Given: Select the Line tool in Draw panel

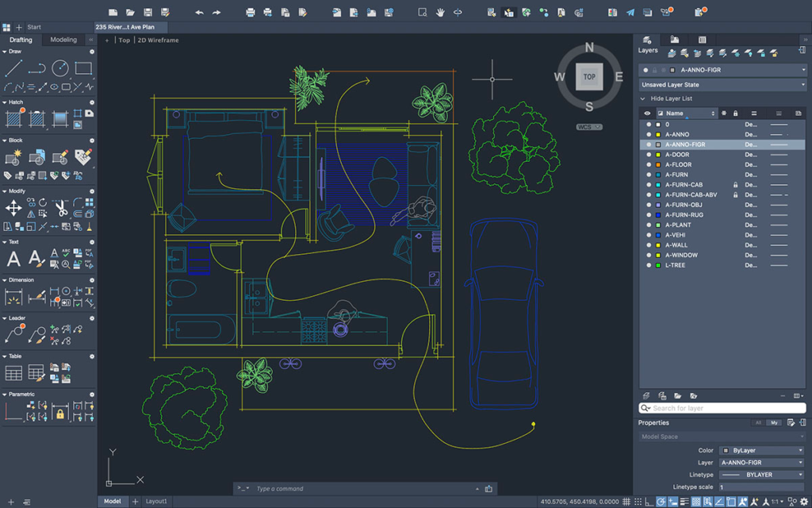Looking at the screenshot, I should pyautogui.click(x=13, y=68).
